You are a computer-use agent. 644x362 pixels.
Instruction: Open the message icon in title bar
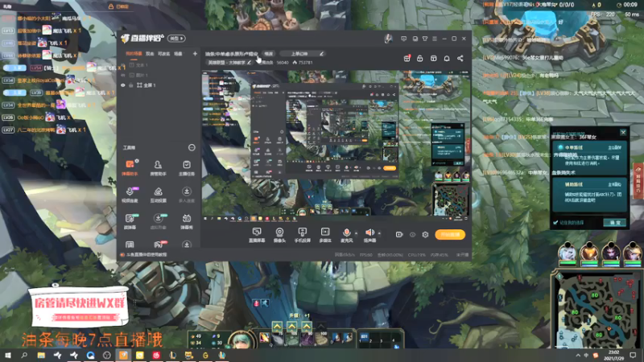tap(404, 39)
